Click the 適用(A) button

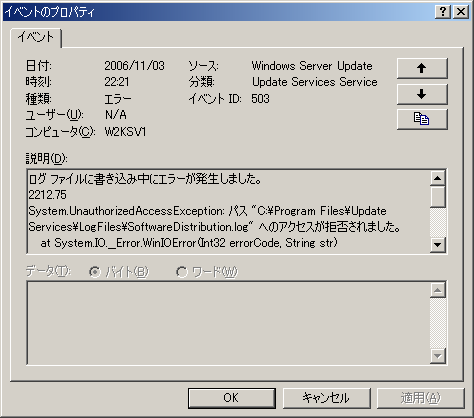421,398
